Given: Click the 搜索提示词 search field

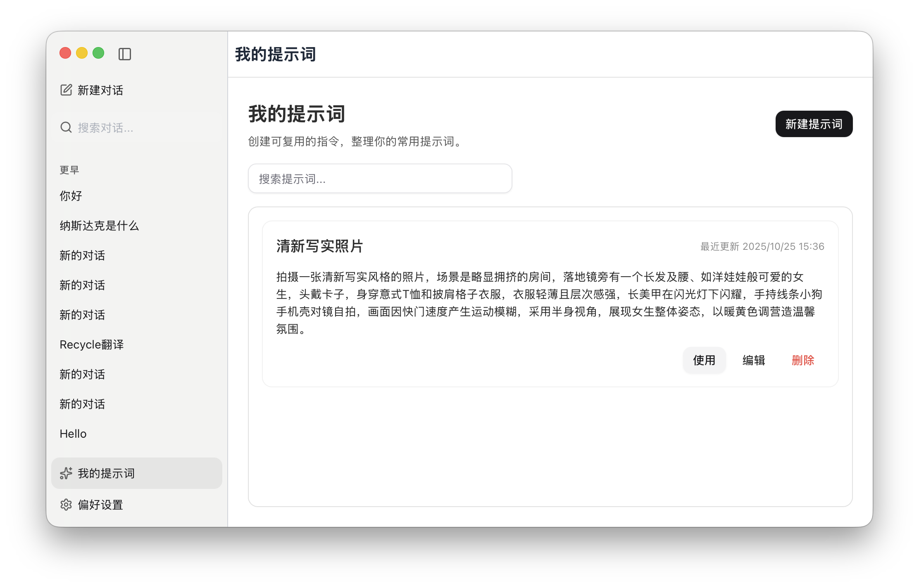Looking at the screenshot, I should (x=379, y=178).
